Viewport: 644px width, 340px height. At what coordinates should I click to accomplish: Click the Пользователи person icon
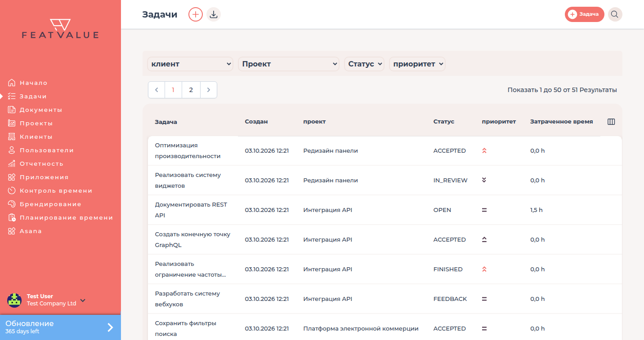pos(12,150)
